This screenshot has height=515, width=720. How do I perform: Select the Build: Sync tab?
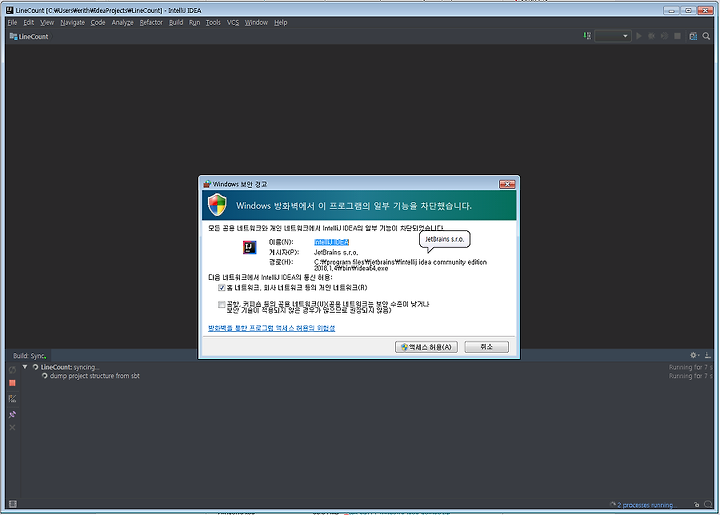point(29,356)
